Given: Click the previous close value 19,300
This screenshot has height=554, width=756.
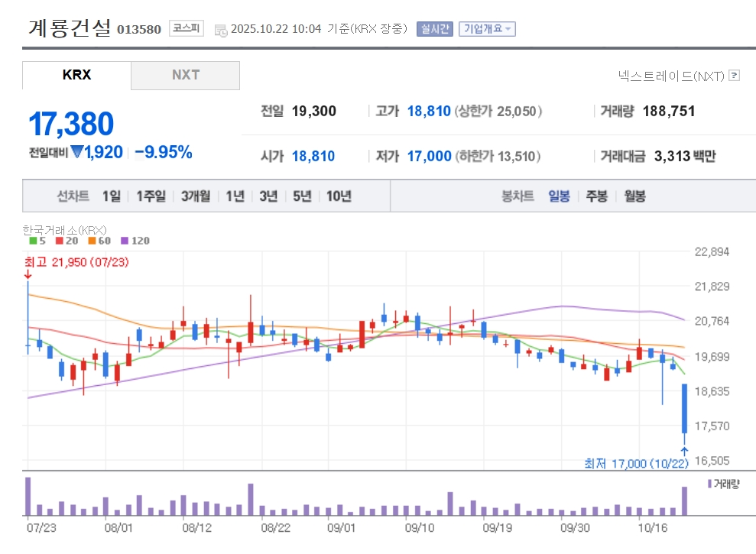Looking at the screenshot, I should coord(314,112).
